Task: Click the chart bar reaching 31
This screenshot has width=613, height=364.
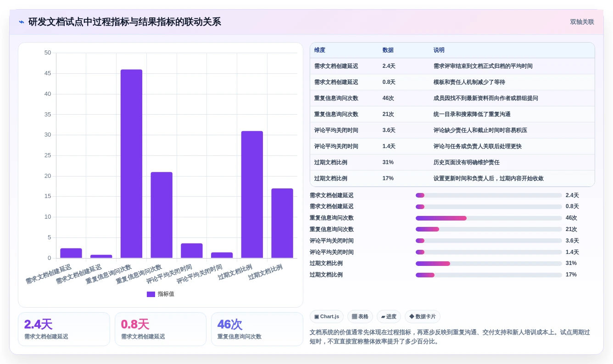Action: (x=252, y=194)
